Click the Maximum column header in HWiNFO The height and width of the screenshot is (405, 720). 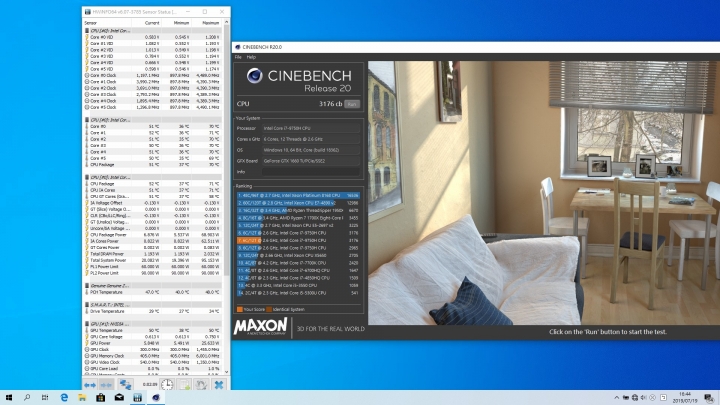point(206,22)
